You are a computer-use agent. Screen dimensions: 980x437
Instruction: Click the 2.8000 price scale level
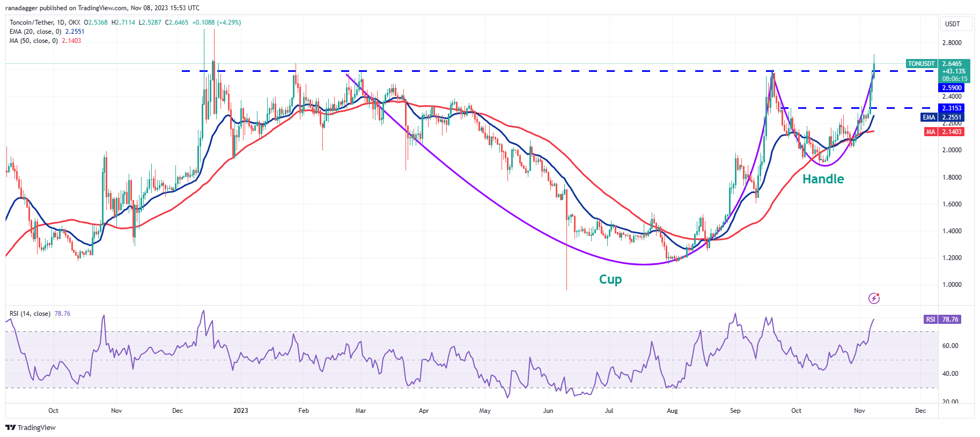(x=952, y=43)
